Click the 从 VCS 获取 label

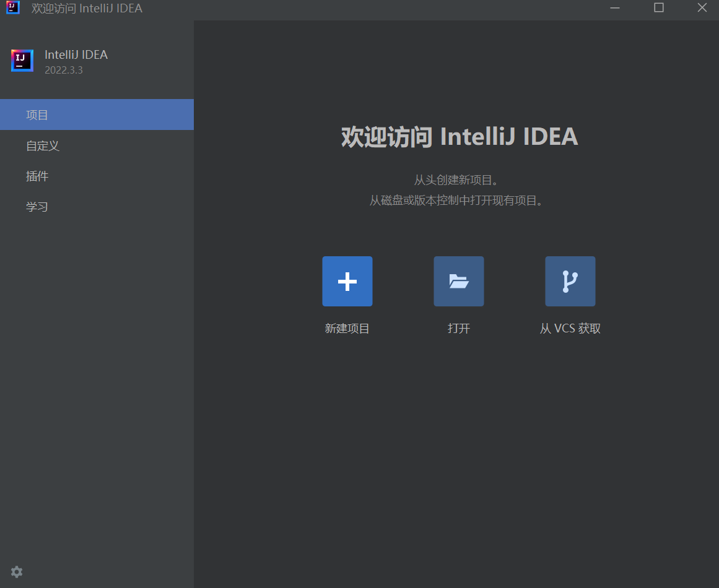pyautogui.click(x=570, y=328)
